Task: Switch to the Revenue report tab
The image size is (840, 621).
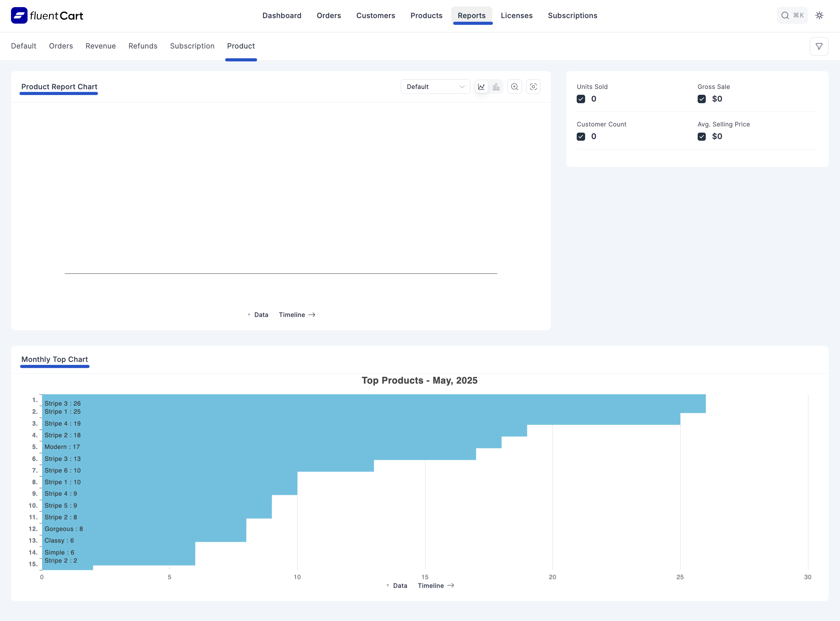Action: pos(100,46)
